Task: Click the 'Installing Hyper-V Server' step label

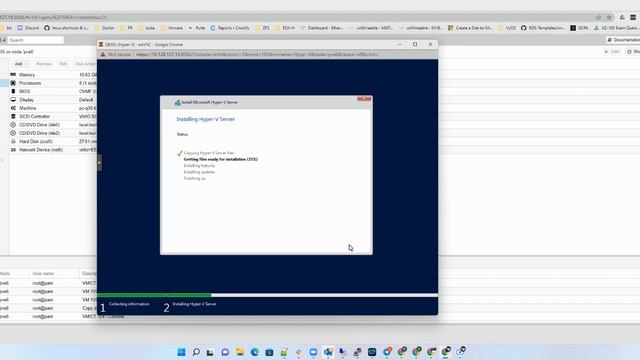Action: tap(194, 304)
